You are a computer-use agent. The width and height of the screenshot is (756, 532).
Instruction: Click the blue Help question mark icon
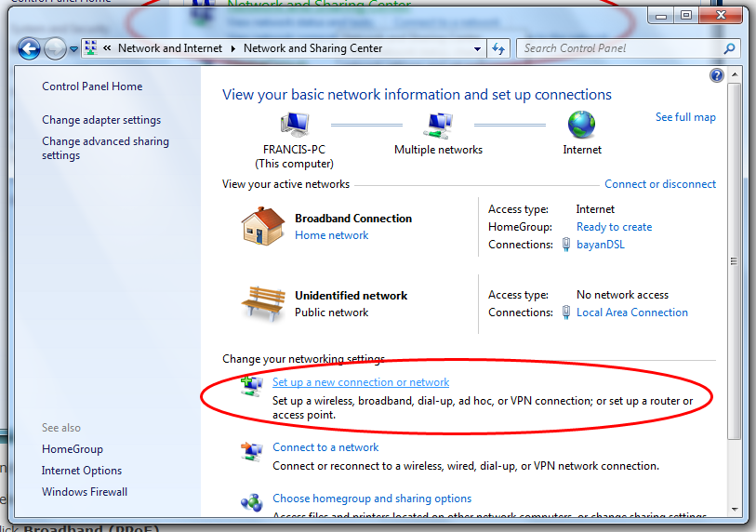(x=716, y=75)
